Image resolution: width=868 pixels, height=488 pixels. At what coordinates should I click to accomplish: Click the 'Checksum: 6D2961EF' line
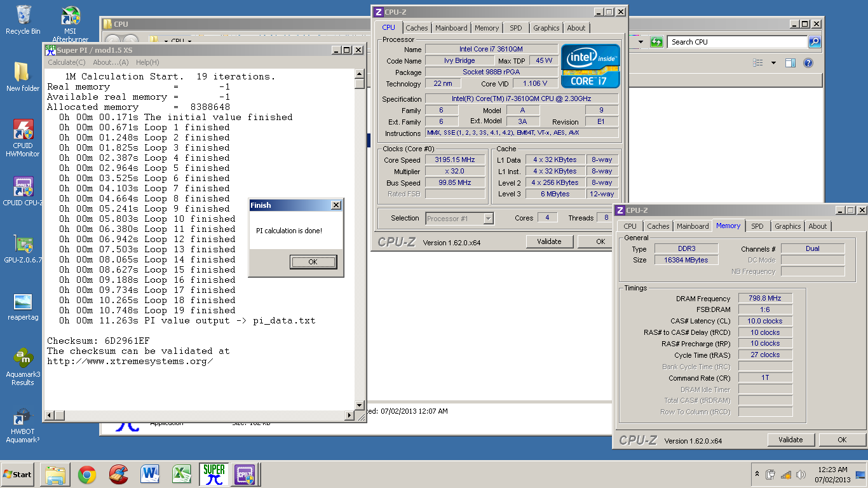98,341
